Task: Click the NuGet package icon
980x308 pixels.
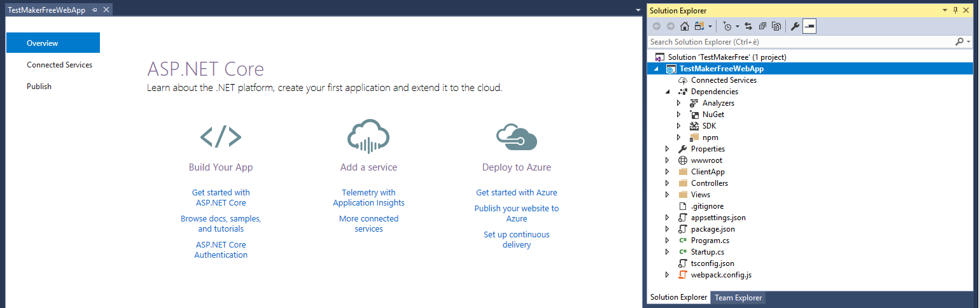Action: (x=694, y=115)
